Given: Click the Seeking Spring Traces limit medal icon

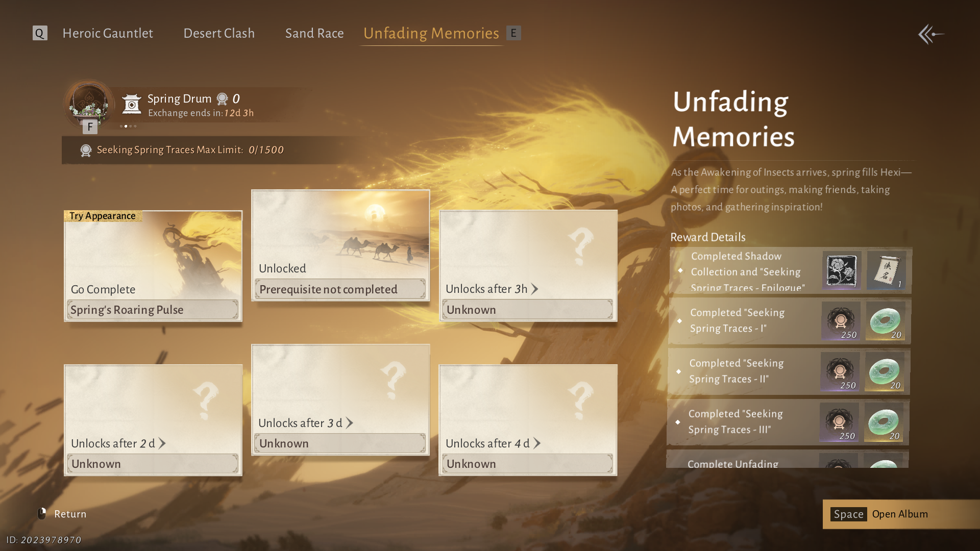Looking at the screenshot, I should click(x=86, y=150).
